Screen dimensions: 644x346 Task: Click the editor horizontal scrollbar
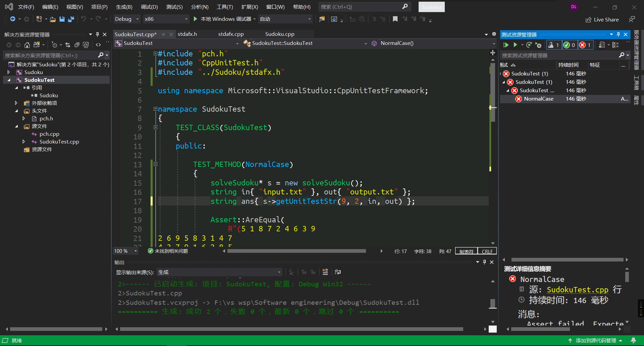coord(296,251)
